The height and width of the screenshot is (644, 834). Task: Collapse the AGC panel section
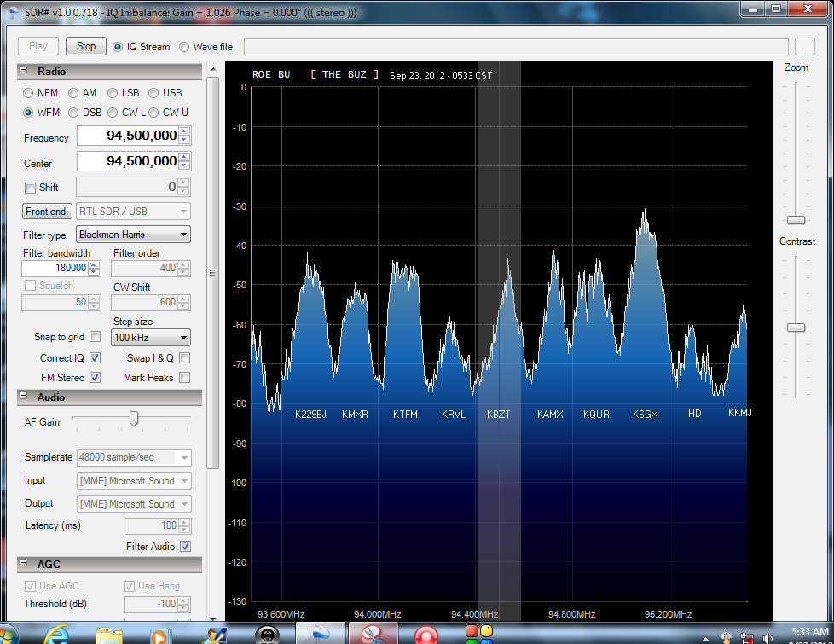[x=23, y=563]
